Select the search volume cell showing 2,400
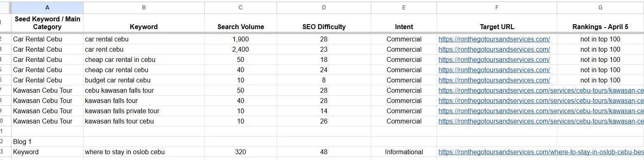The image size is (644, 160). pos(241,50)
